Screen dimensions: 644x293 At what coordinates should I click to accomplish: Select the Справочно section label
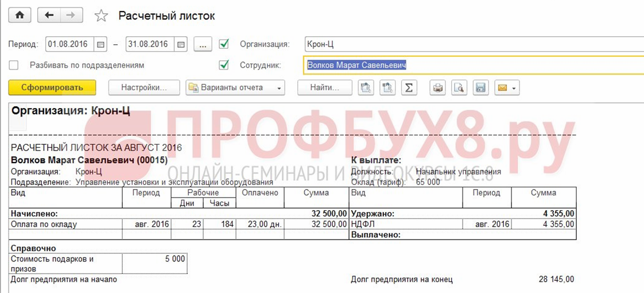pyautogui.click(x=33, y=249)
